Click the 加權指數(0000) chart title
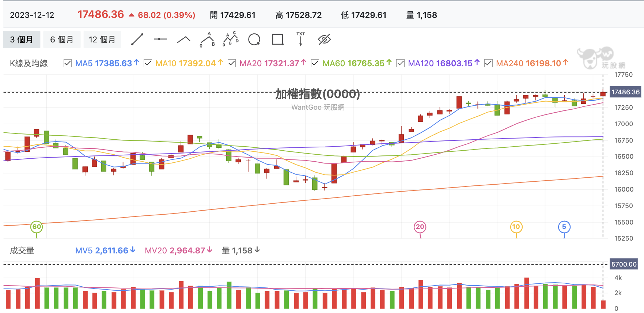The image size is (644, 313). click(318, 94)
